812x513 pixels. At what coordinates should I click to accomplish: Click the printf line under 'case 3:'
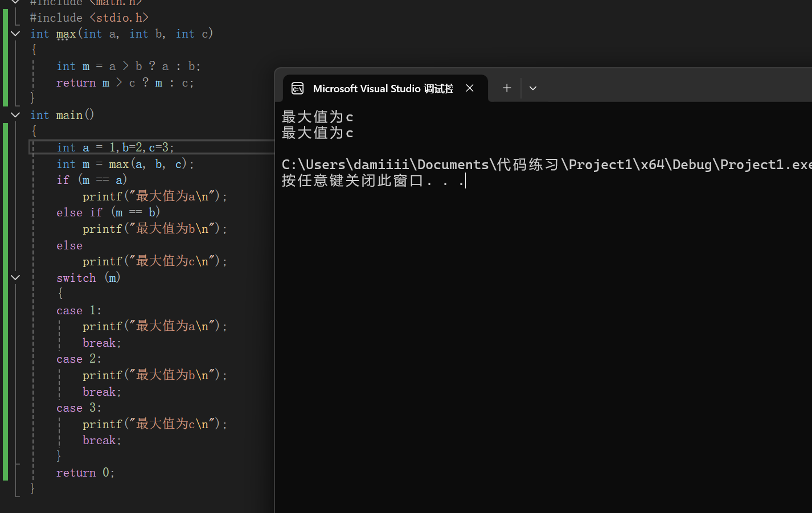click(x=155, y=424)
